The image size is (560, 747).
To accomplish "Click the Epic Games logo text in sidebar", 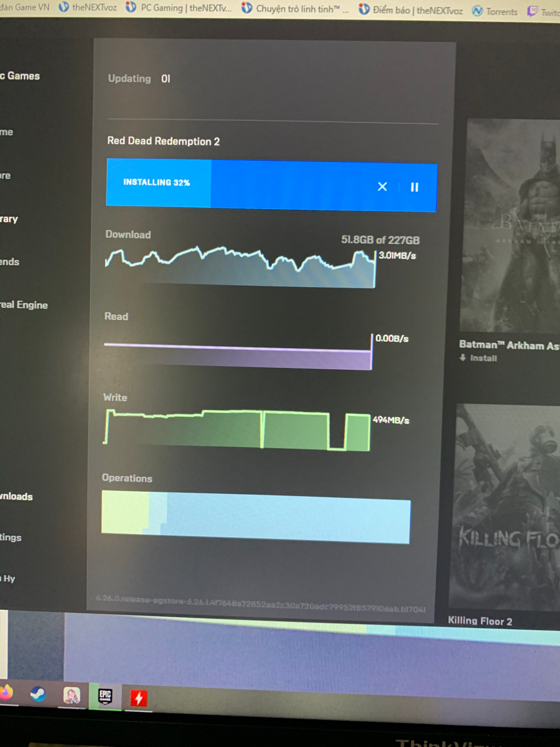I will pos(20,76).
